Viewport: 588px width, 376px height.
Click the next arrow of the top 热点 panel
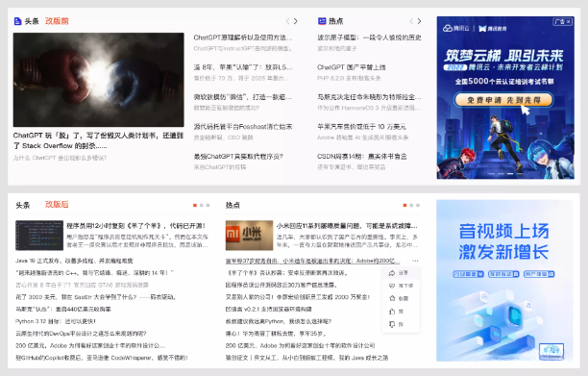click(x=419, y=21)
